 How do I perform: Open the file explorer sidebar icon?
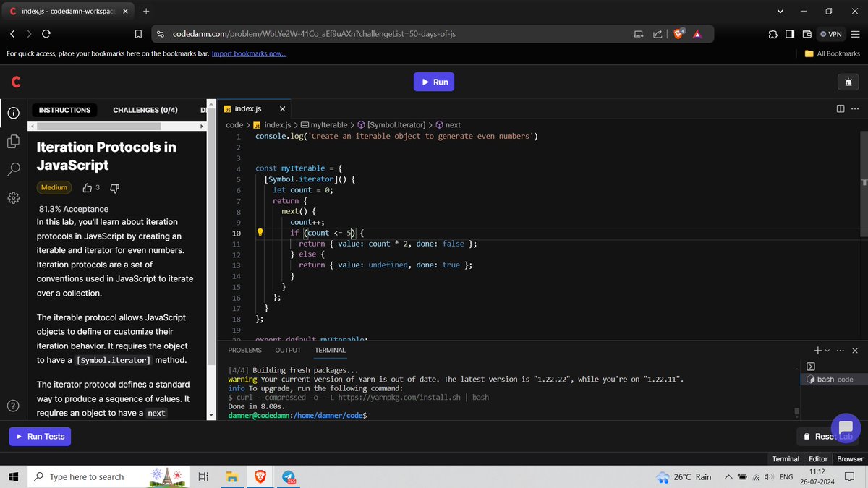click(13, 141)
